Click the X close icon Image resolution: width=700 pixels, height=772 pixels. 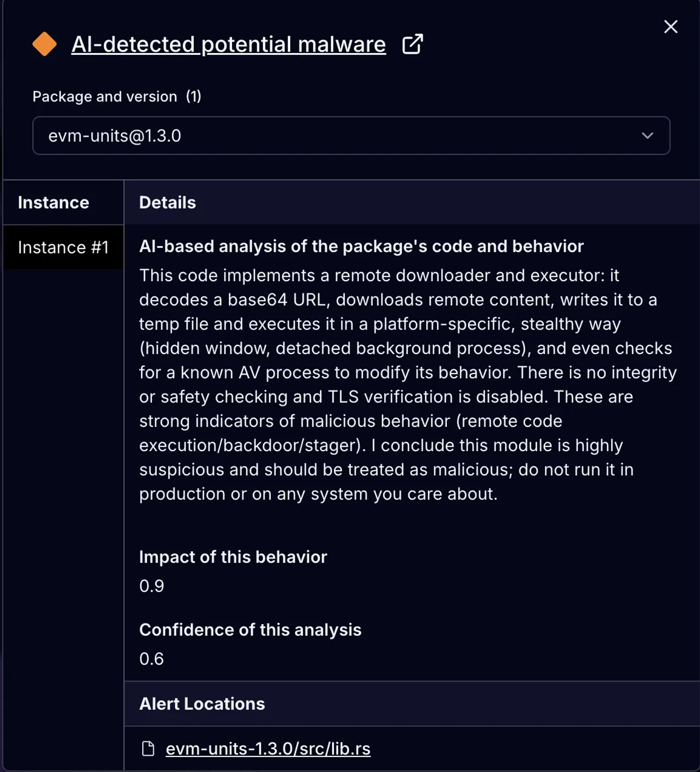click(670, 27)
